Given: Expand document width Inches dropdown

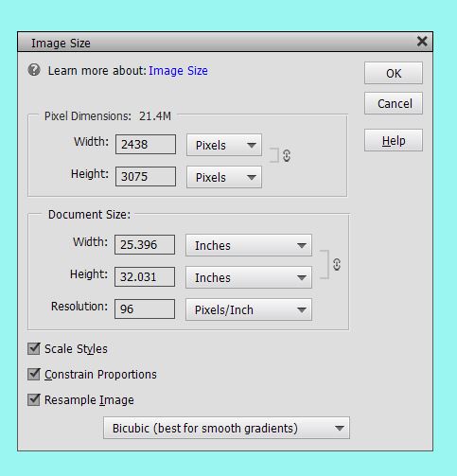Looking at the screenshot, I should pos(249,245).
